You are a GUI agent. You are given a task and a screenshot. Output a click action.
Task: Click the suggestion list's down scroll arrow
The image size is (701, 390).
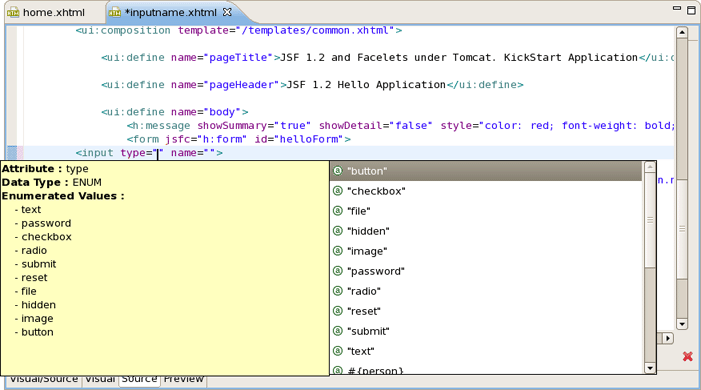point(650,369)
